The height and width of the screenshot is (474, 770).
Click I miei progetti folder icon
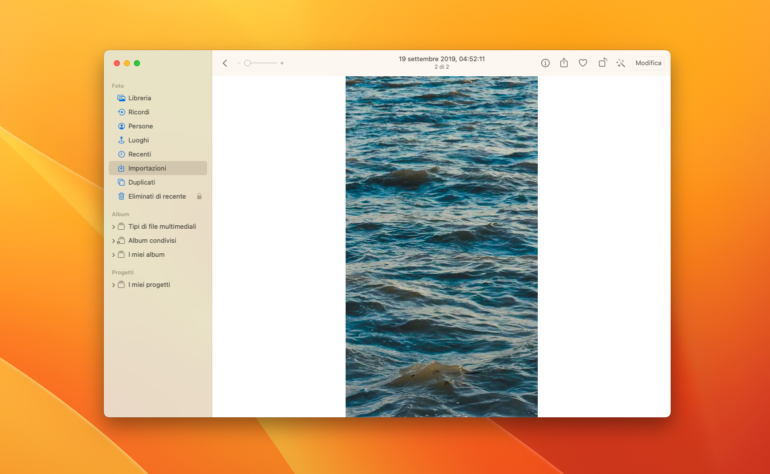(121, 285)
